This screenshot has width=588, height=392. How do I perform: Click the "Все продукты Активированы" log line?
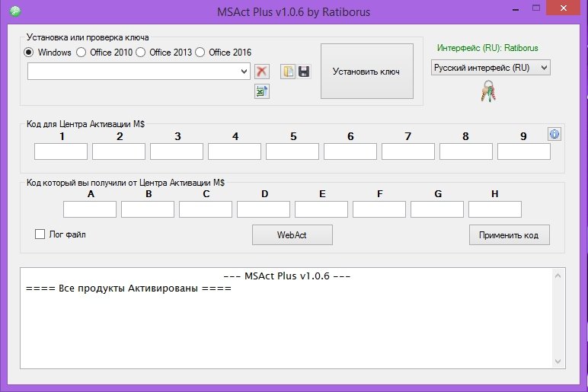[x=128, y=288]
